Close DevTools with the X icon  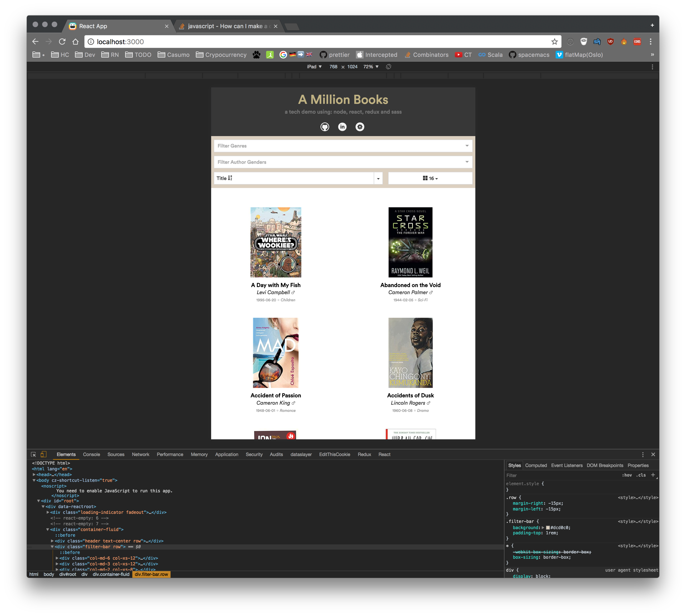653,455
